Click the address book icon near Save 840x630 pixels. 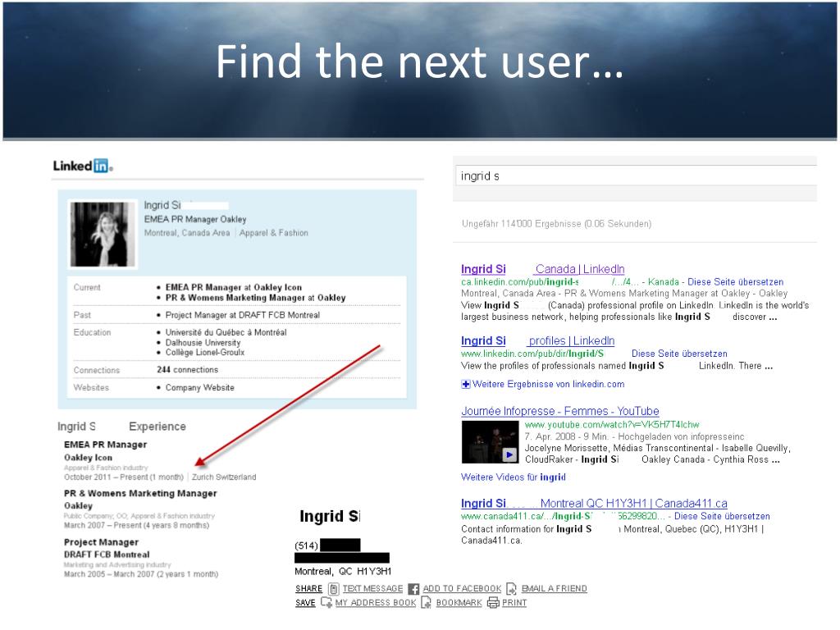tap(326, 602)
